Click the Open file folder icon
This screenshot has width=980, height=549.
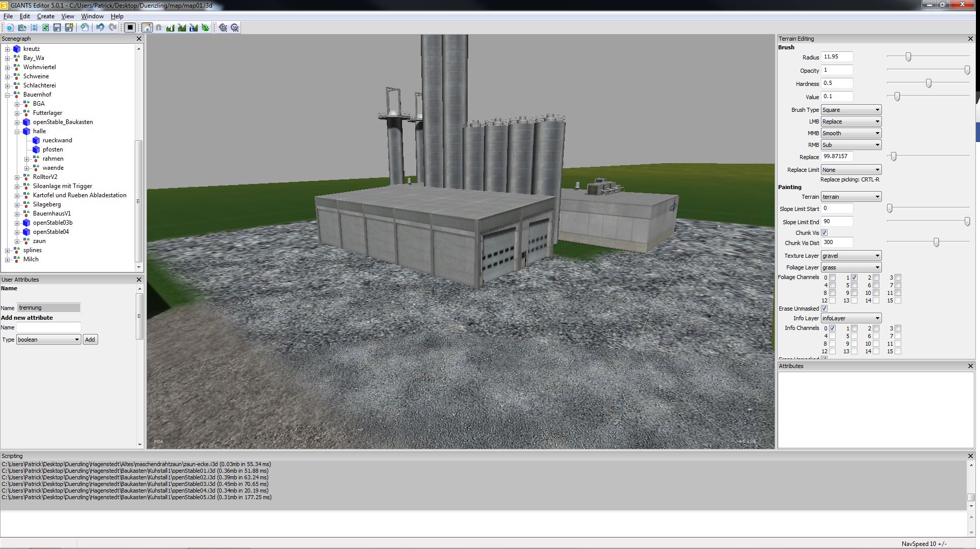(x=22, y=27)
